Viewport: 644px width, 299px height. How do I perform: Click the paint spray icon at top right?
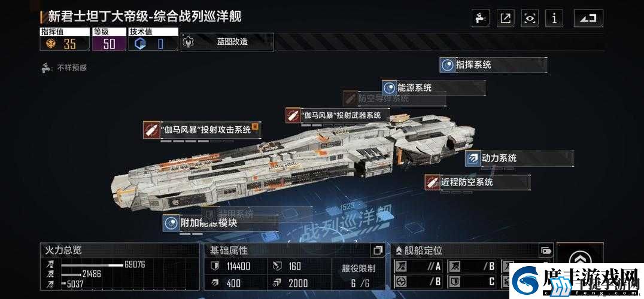click(x=480, y=19)
